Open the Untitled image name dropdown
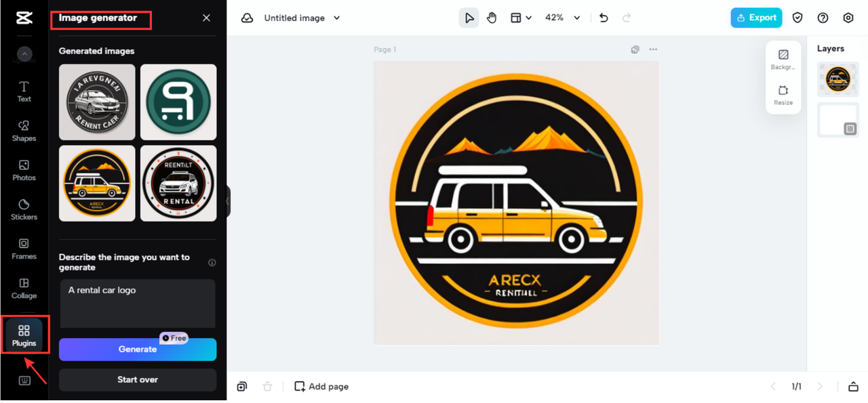Viewport: 868px width, 403px height. tap(302, 18)
